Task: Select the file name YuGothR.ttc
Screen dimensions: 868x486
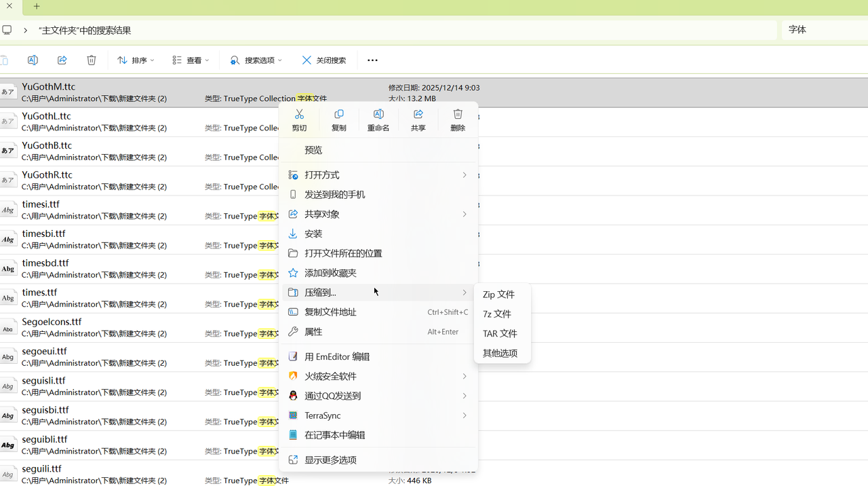Action: point(47,175)
